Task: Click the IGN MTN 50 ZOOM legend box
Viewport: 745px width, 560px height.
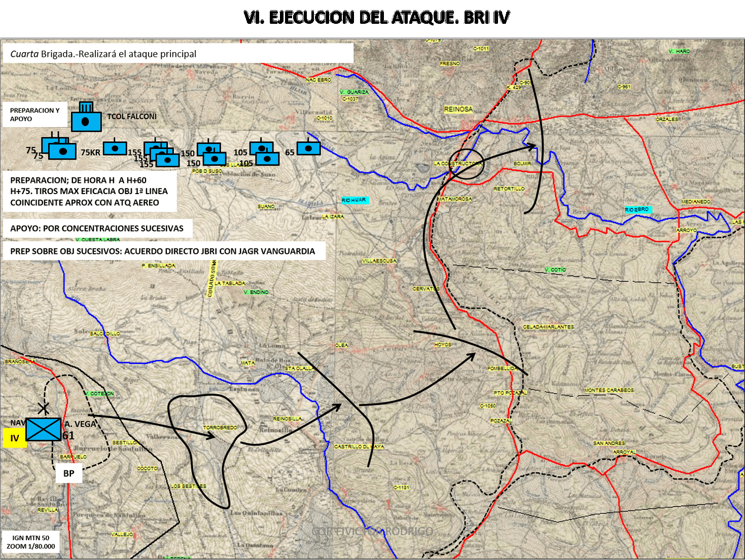Action: pyautogui.click(x=31, y=542)
